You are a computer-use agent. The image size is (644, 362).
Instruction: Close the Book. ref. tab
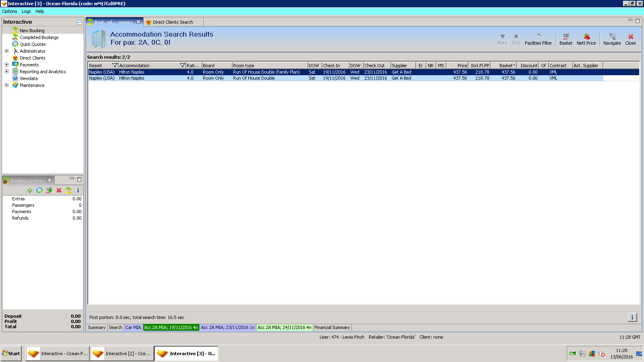[x=138, y=22]
